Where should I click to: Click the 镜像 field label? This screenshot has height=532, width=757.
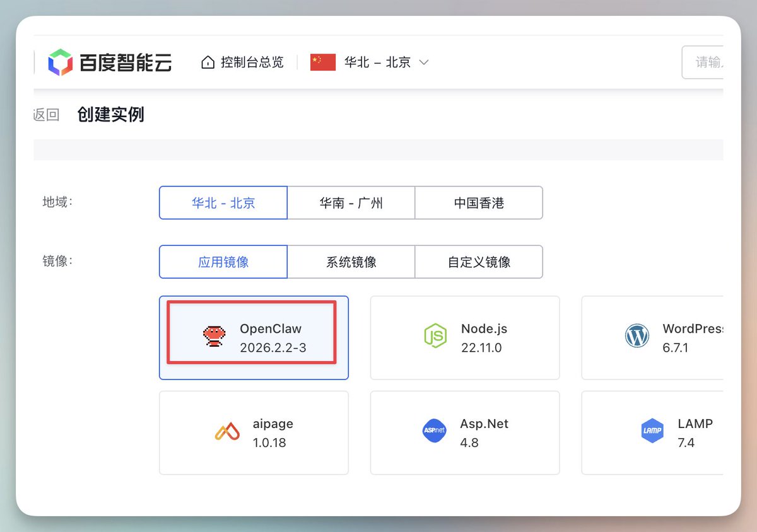click(x=57, y=260)
